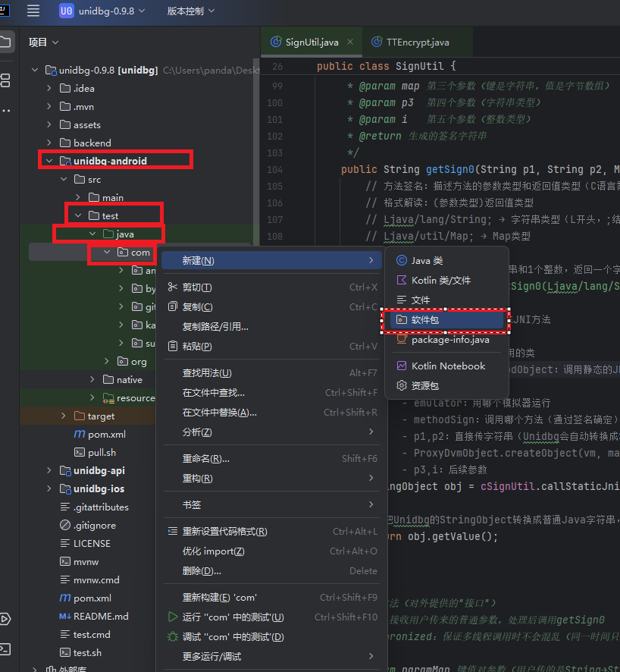Open the main hamburger menu
The height and width of the screenshot is (672, 620).
point(33,11)
